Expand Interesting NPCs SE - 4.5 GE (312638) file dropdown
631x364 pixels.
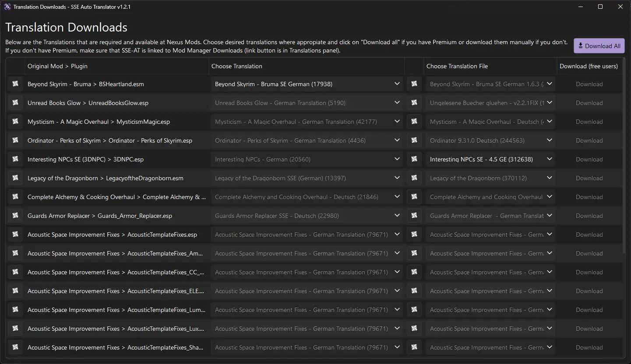coord(490,159)
